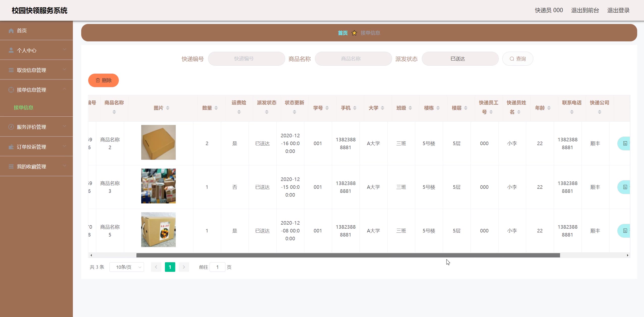This screenshot has width=644, height=317.
Task: Click the star icon in breadcrumb bar
Action: (354, 33)
